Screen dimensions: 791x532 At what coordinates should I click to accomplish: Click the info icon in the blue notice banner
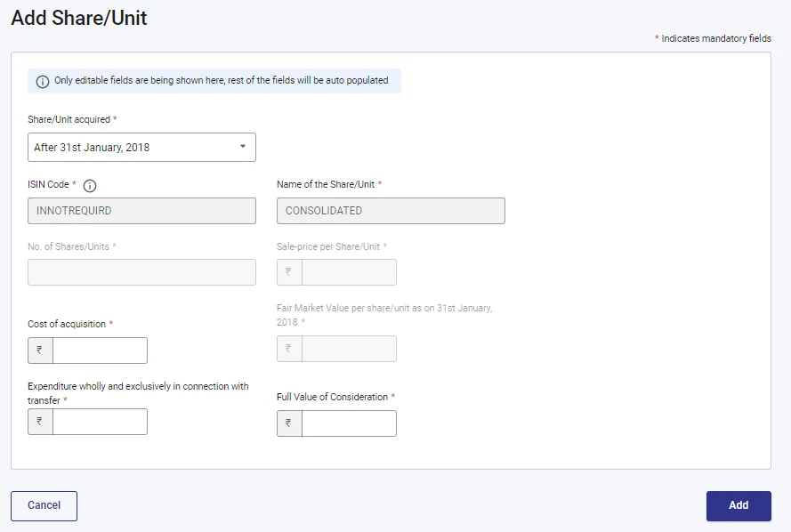pos(43,81)
